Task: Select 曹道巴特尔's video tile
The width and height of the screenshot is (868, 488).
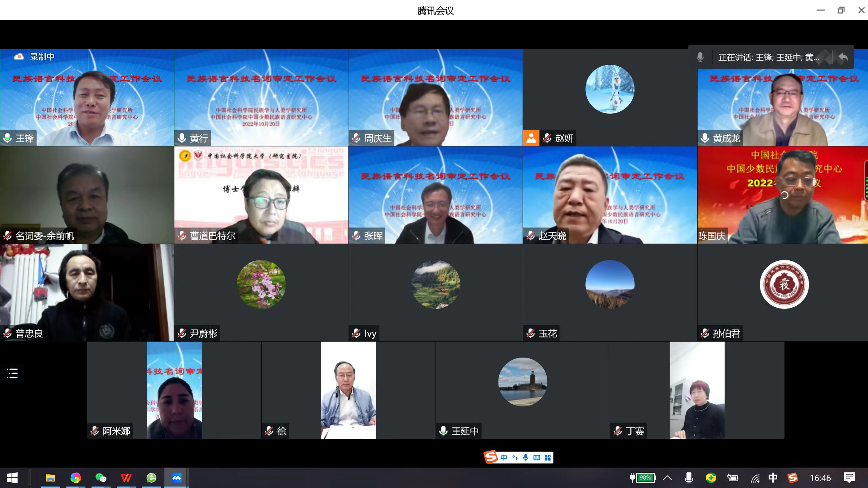Action: pos(261,195)
